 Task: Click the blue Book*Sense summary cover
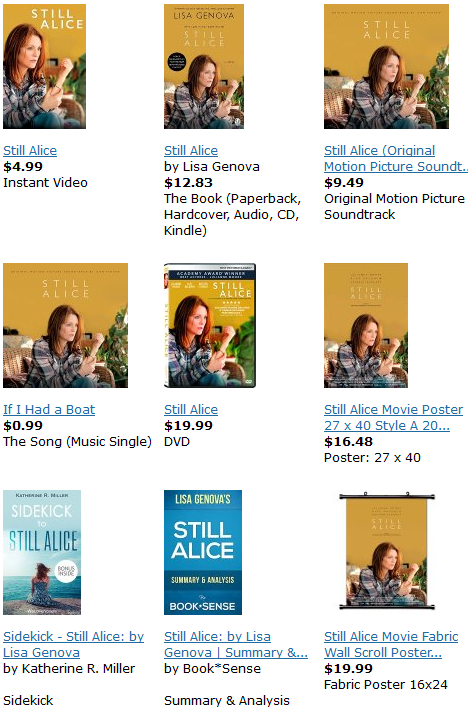coord(203,552)
